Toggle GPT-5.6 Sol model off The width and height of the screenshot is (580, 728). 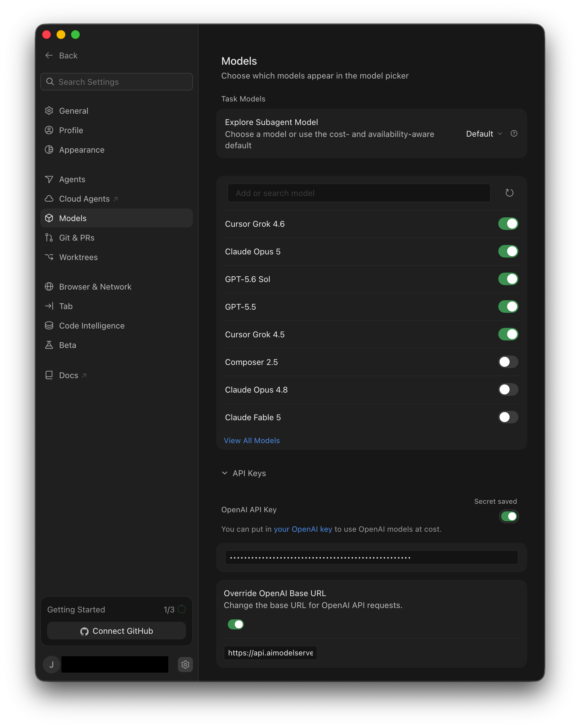tap(508, 279)
